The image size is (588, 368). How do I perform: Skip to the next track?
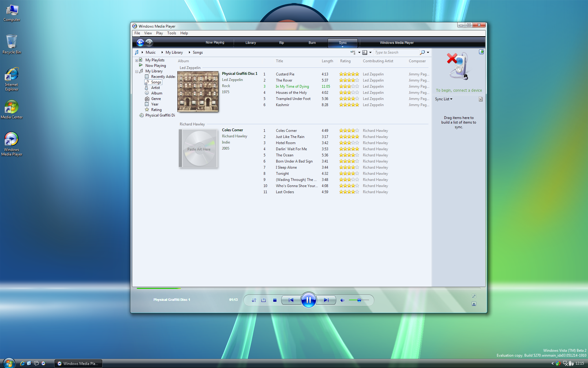[326, 300]
